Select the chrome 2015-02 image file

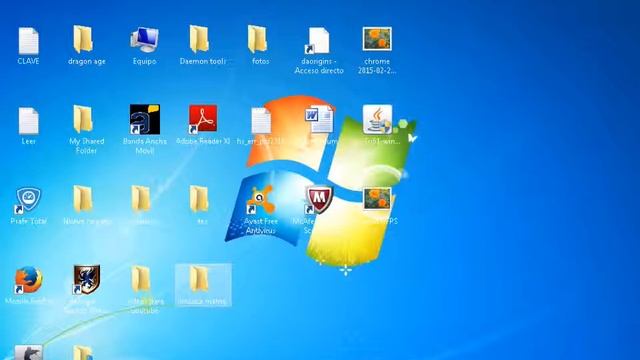click(377, 39)
